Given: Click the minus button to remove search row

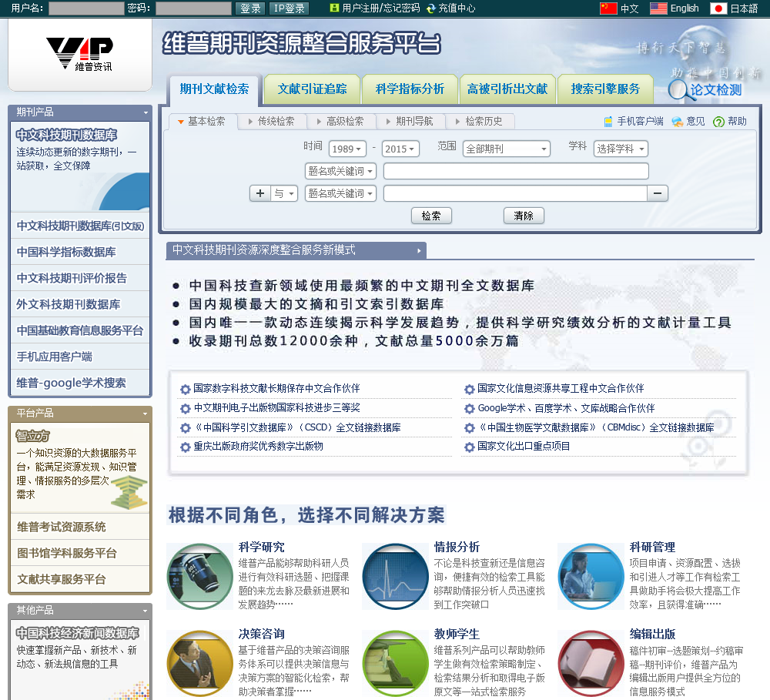Looking at the screenshot, I should tap(658, 193).
